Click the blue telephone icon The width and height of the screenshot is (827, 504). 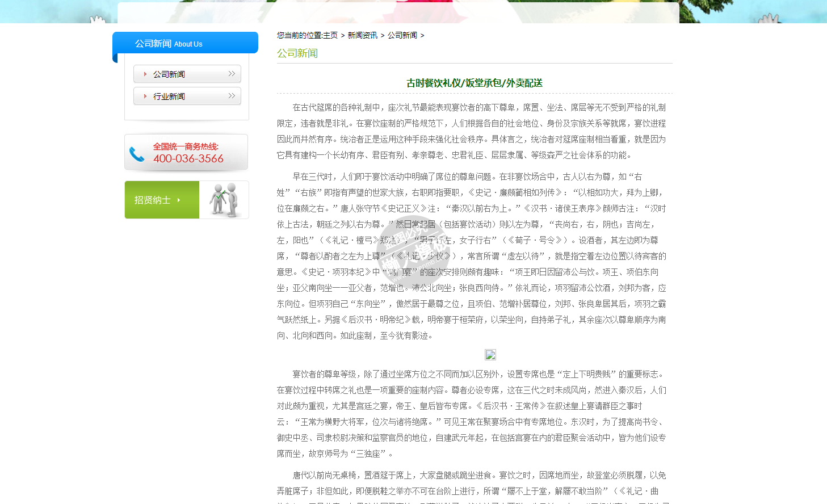[137, 154]
